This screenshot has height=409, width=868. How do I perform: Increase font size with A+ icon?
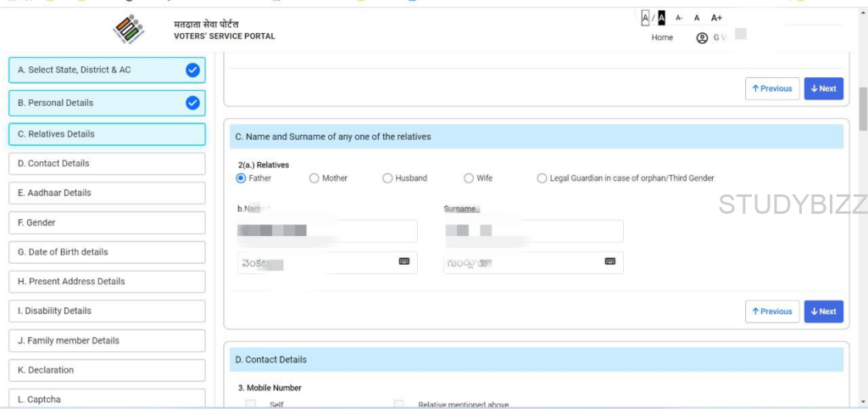pyautogui.click(x=716, y=18)
